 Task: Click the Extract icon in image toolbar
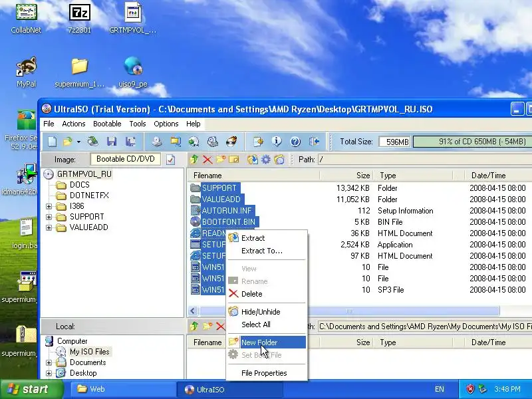click(x=253, y=159)
